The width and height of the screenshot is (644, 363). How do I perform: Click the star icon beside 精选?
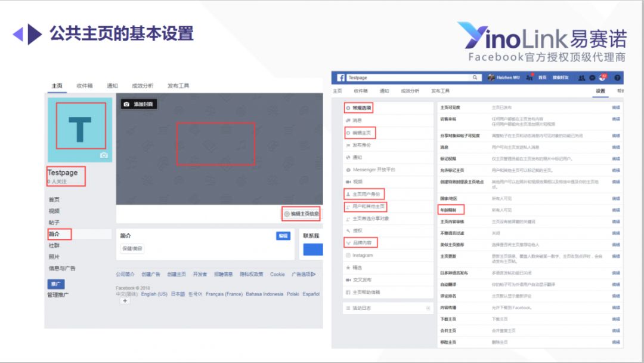point(348,267)
